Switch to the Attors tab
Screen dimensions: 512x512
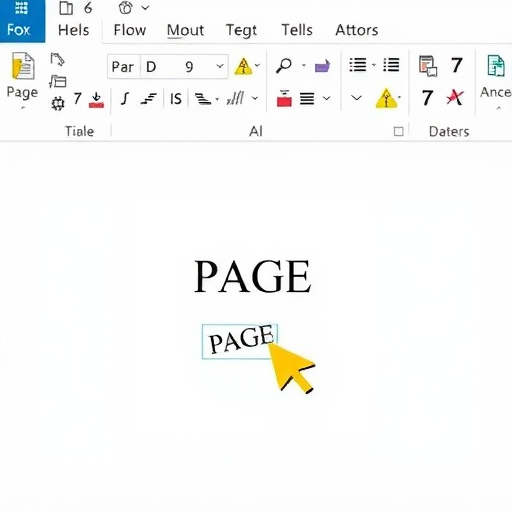coord(357,30)
